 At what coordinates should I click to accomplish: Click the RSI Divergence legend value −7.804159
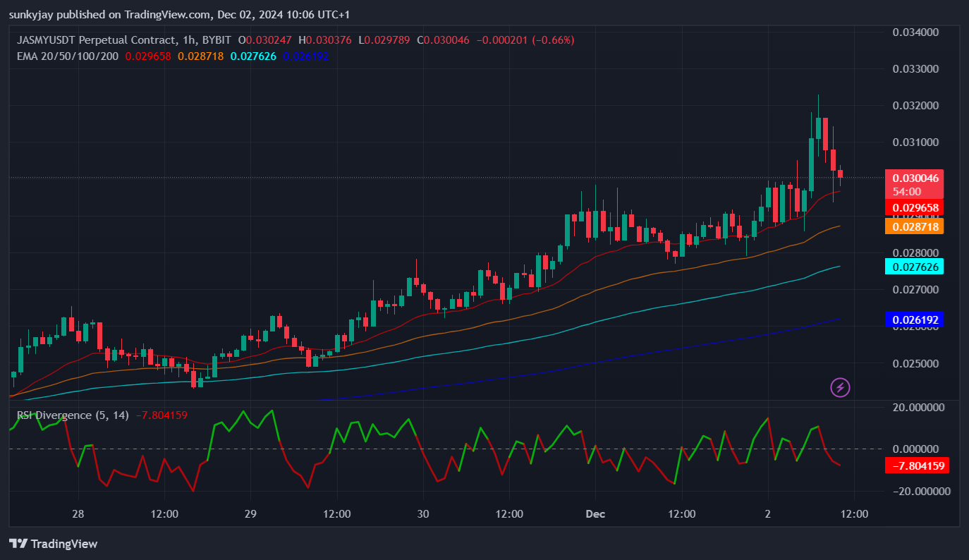coord(161,415)
